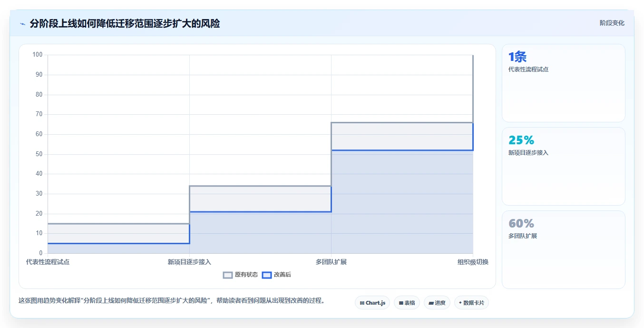The height and width of the screenshot is (328, 644).
Task: Click the Chart.js tag icon
Action: [x=362, y=303]
